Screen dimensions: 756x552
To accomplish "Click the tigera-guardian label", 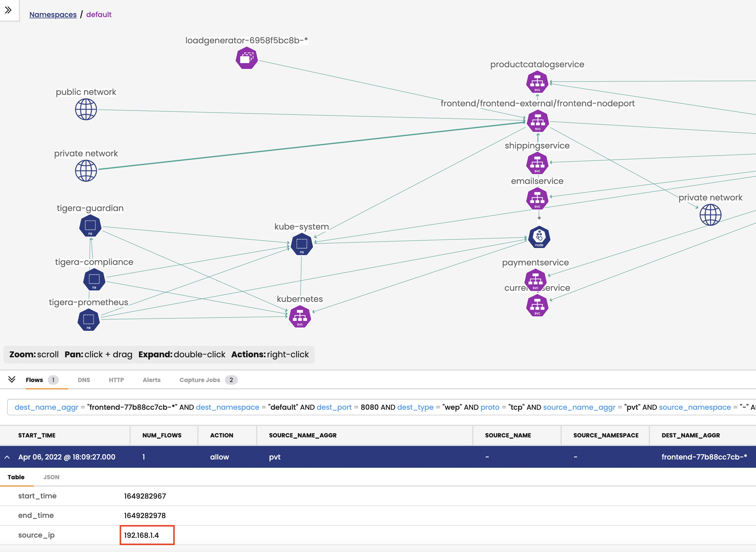I will (90, 208).
